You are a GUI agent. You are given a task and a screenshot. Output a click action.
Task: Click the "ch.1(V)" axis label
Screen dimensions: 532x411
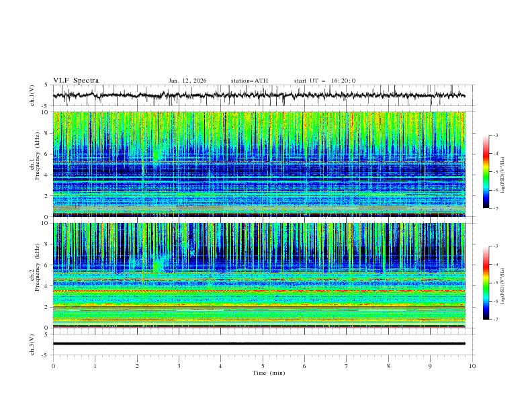click(32, 95)
